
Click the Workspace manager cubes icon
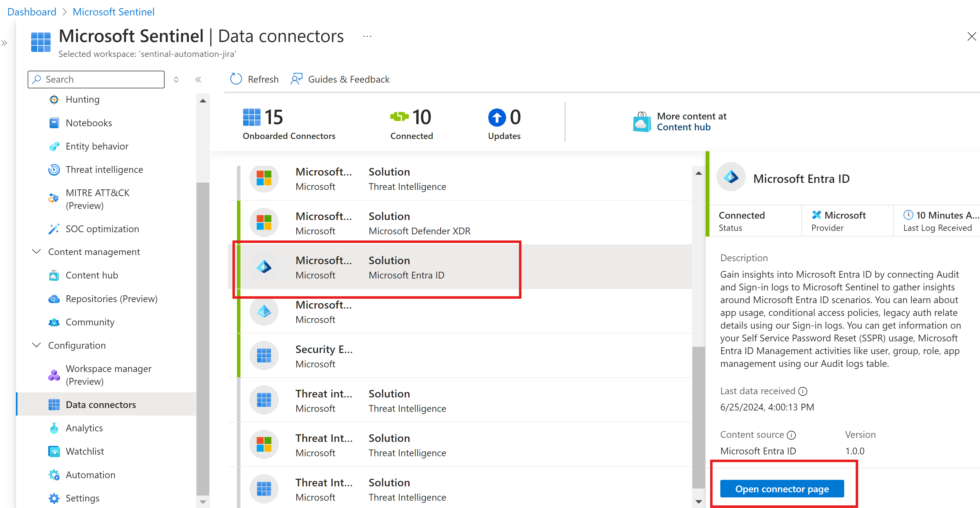54,375
